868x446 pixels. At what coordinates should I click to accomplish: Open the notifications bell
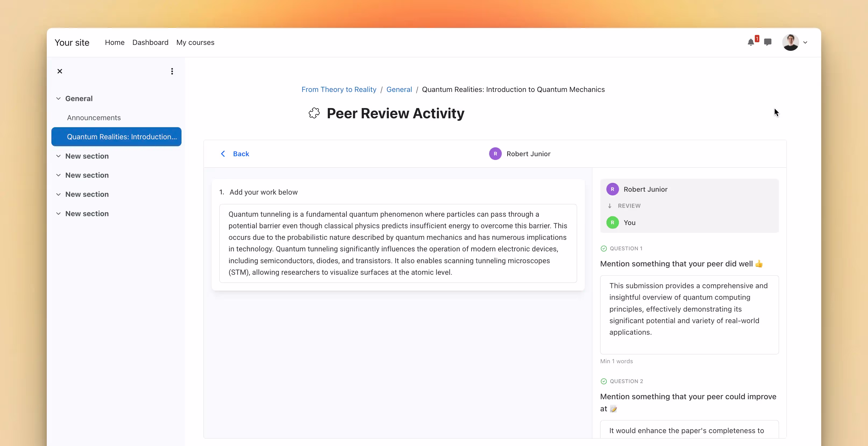[751, 42]
